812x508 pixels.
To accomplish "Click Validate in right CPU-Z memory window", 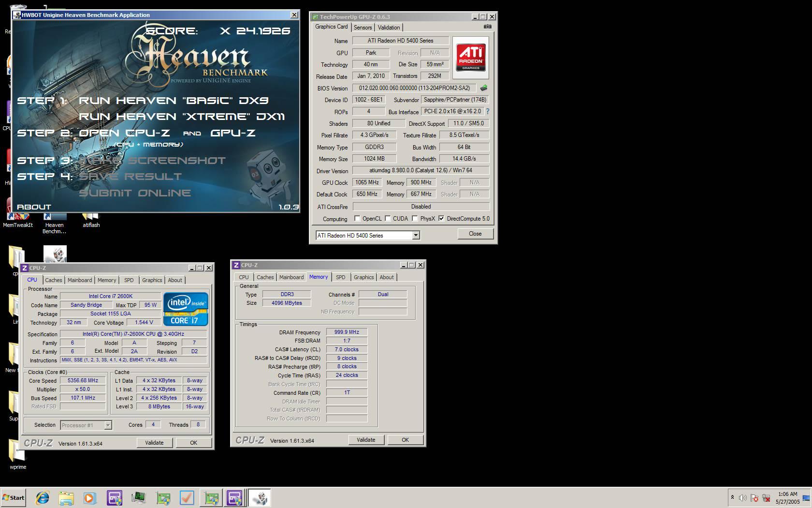I will pos(366,440).
